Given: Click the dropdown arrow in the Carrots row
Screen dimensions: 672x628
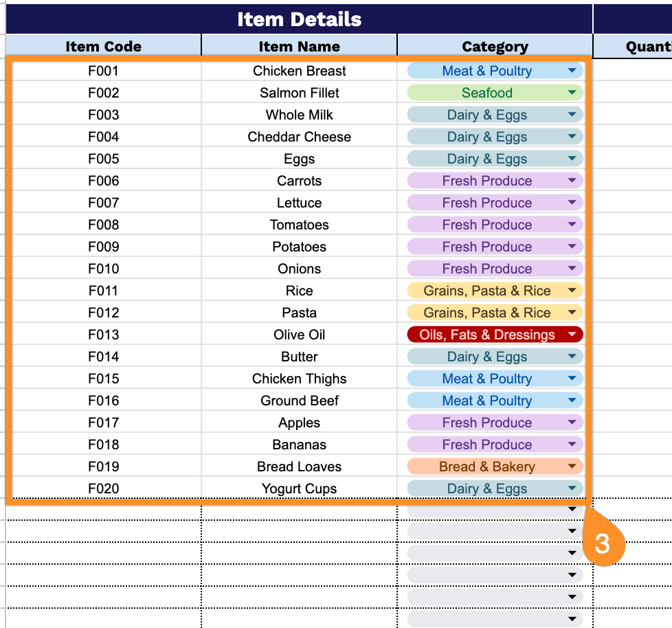Looking at the screenshot, I should 572,181.
